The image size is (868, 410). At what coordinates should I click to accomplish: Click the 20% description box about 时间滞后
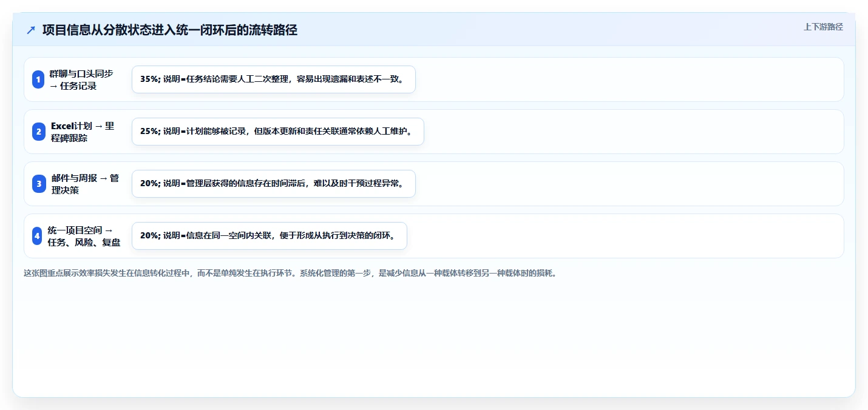[274, 184]
